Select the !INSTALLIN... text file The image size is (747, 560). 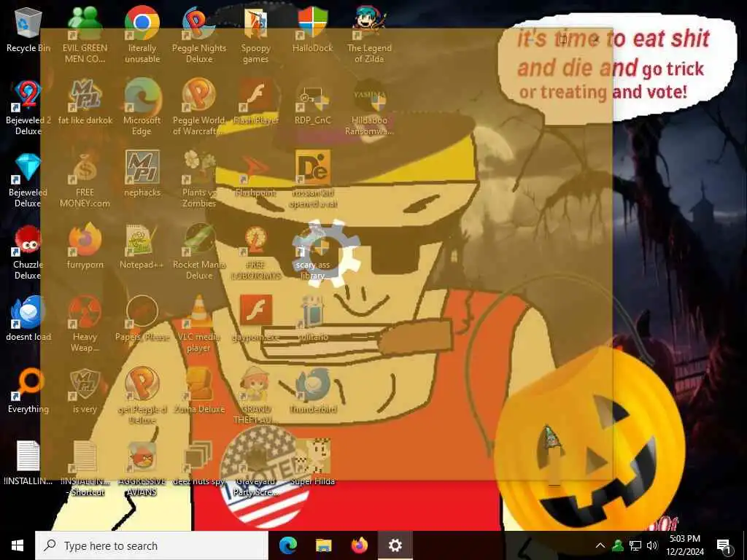pyautogui.click(x=28, y=463)
